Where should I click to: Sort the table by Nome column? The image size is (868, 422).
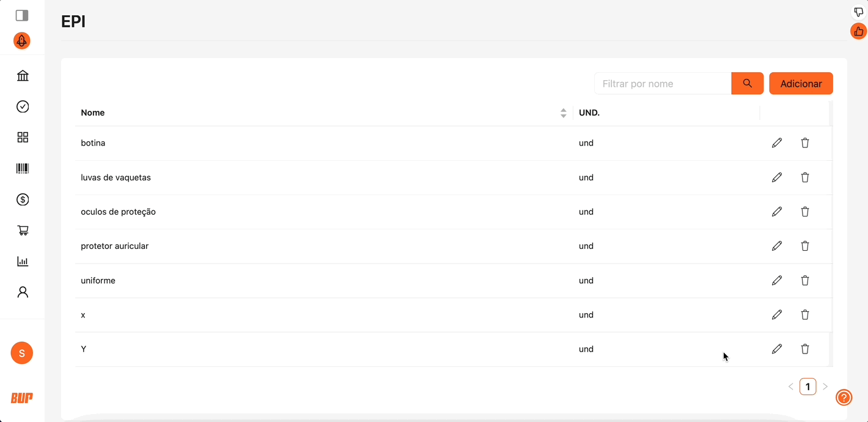[x=563, y=113]
